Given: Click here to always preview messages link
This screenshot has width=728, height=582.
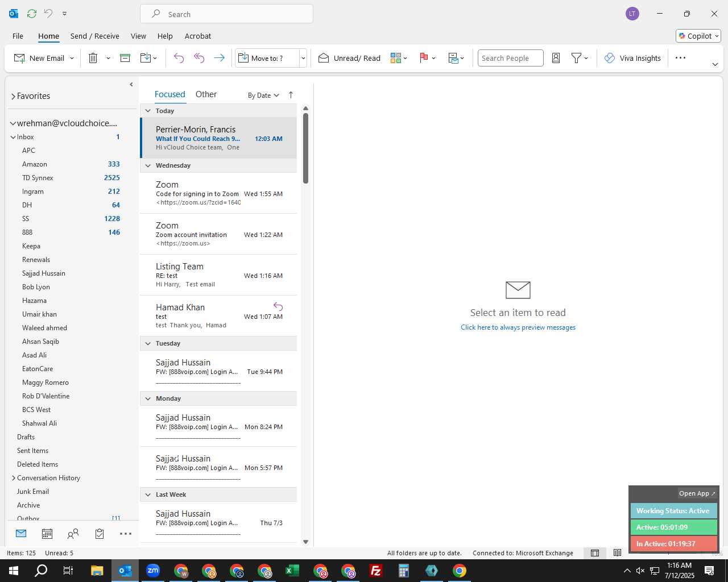Looking at the screenshot, I should tap(518, 327).
